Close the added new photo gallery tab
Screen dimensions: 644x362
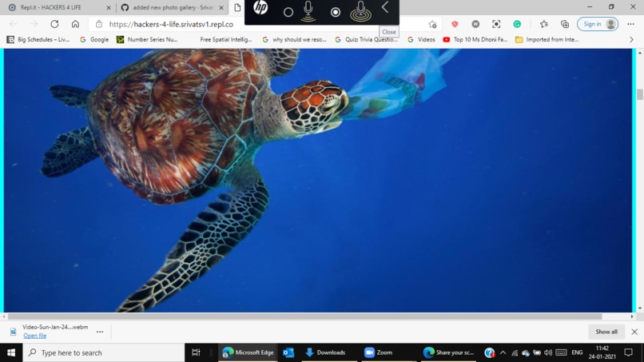click(x=221, y=8)
